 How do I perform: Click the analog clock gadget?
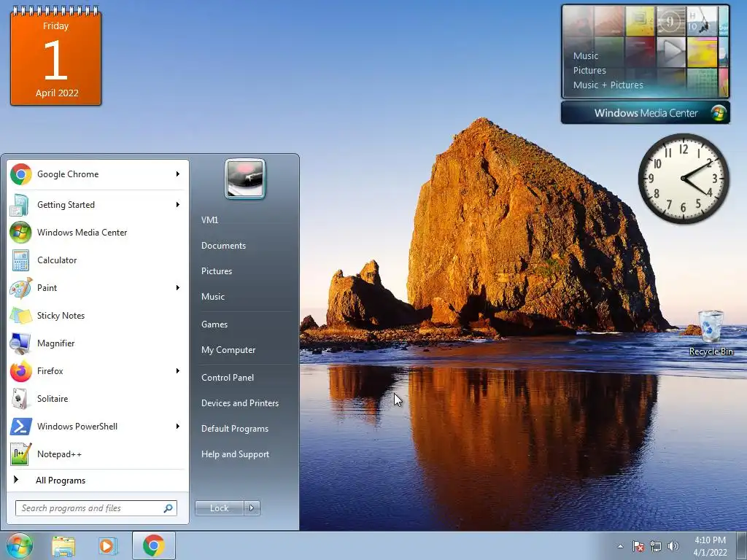click(683, 179)
